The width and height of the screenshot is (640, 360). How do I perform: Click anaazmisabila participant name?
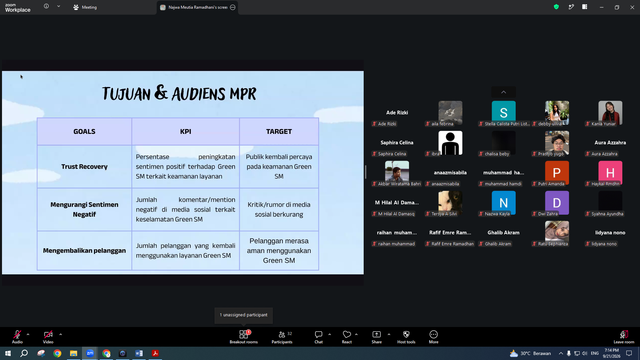tap(450, 173)
